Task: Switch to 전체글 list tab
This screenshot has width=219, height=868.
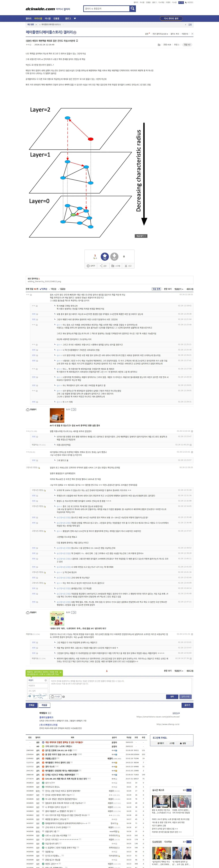Action: point(32,705)
